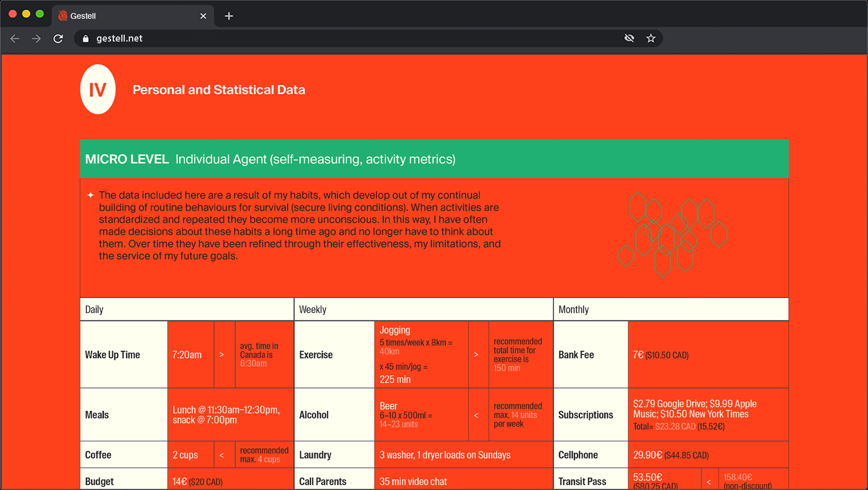
Task: Click the crossed-out eye tracking icon
Action: (x=629, y=38)
